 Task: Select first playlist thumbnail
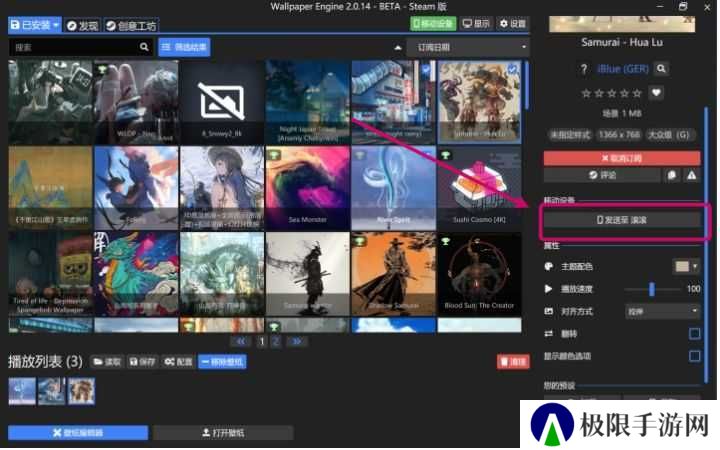click(x=22, y=391)
